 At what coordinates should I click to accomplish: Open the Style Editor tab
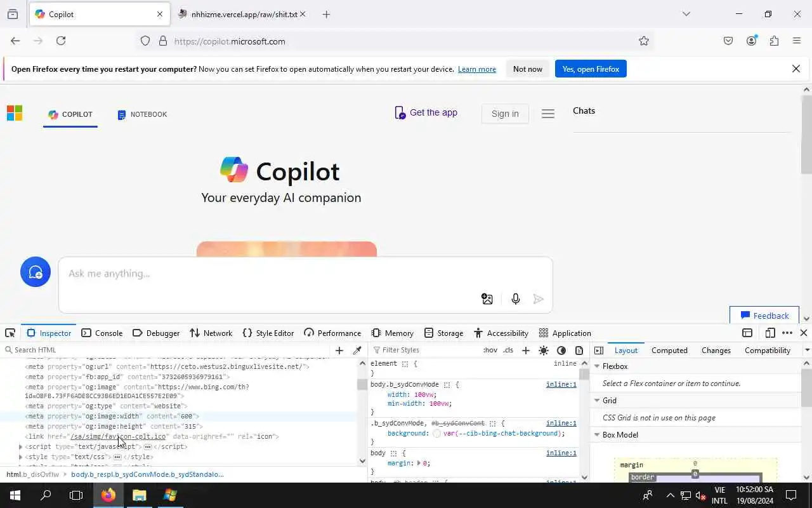point(268,333)
